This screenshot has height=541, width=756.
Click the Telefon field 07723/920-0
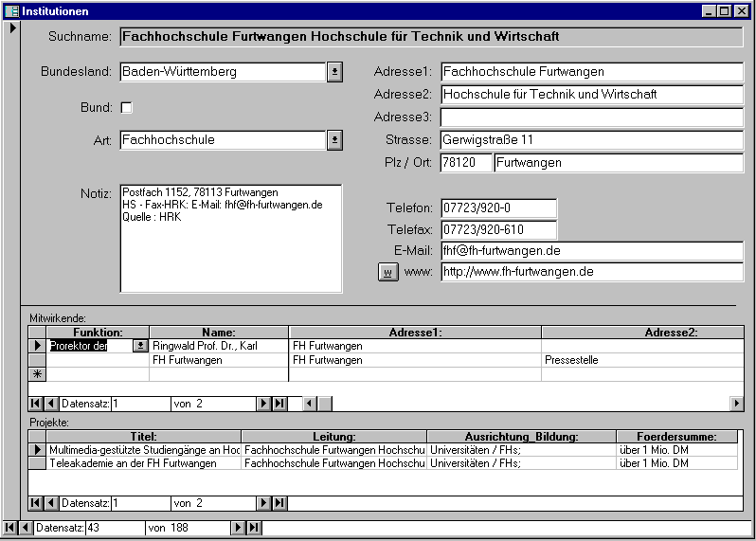[x=499, y=208]
